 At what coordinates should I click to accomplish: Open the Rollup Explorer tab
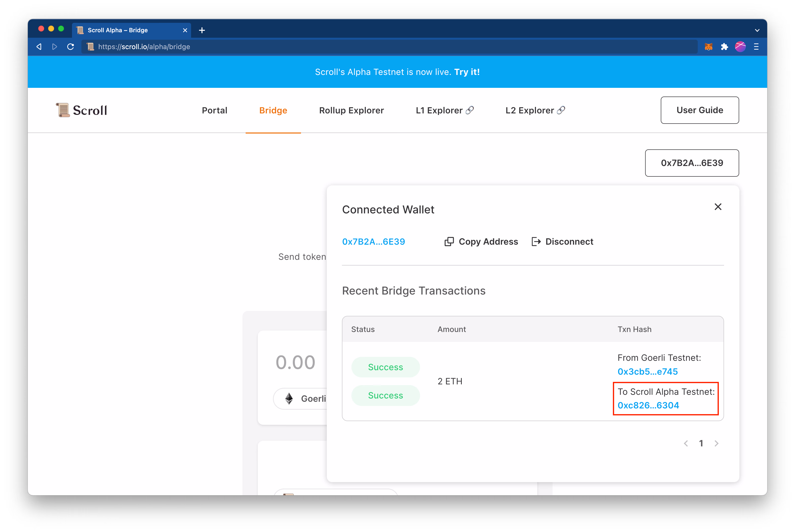tap(351, 110)
